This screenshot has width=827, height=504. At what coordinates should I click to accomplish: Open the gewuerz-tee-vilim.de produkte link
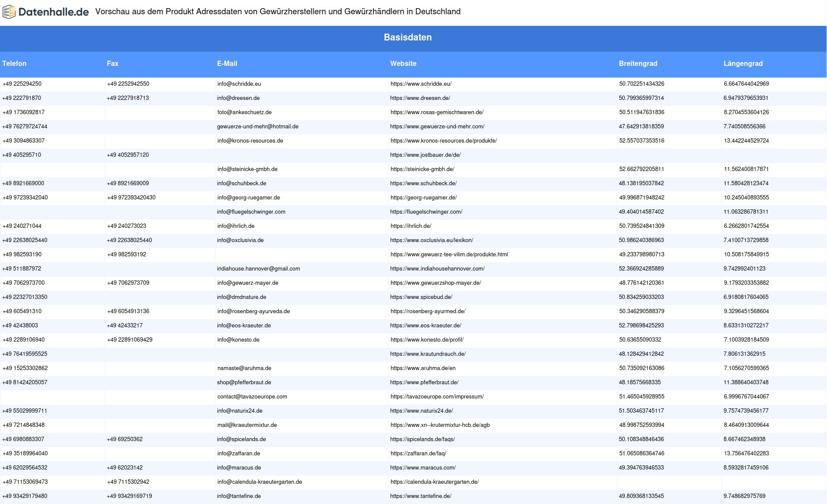(449, 255)
